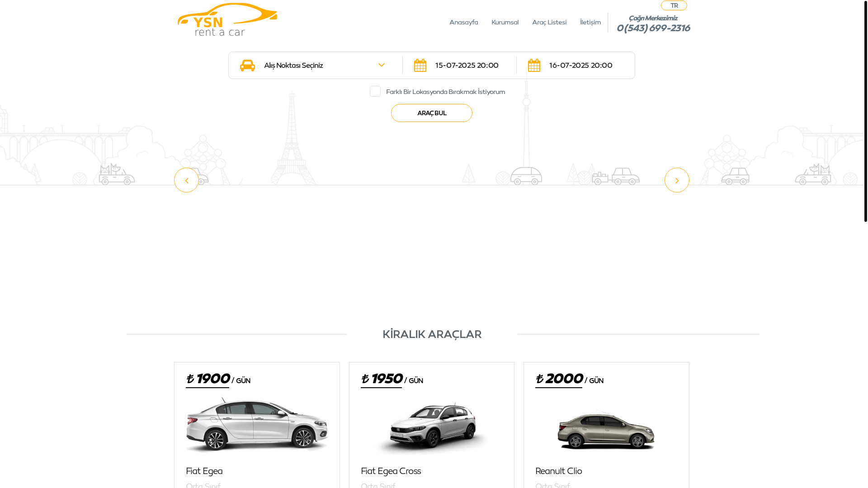Click the ₺ 1950 / GÜN price

(x=392, y=379)
